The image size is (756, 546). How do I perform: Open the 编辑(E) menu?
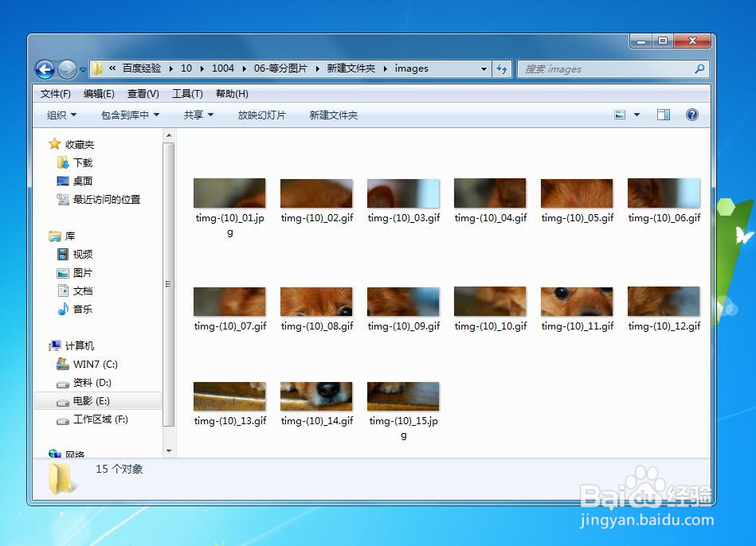tap(99, 93)
